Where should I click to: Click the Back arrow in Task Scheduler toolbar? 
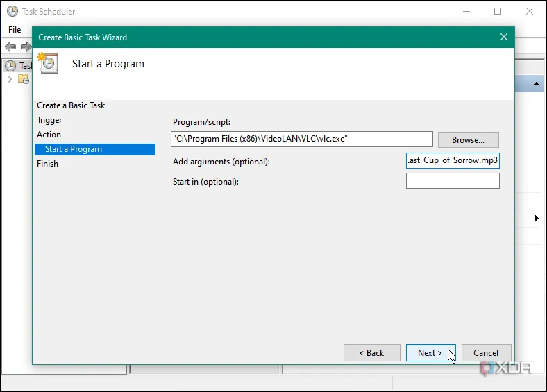[x=10, y=47]
